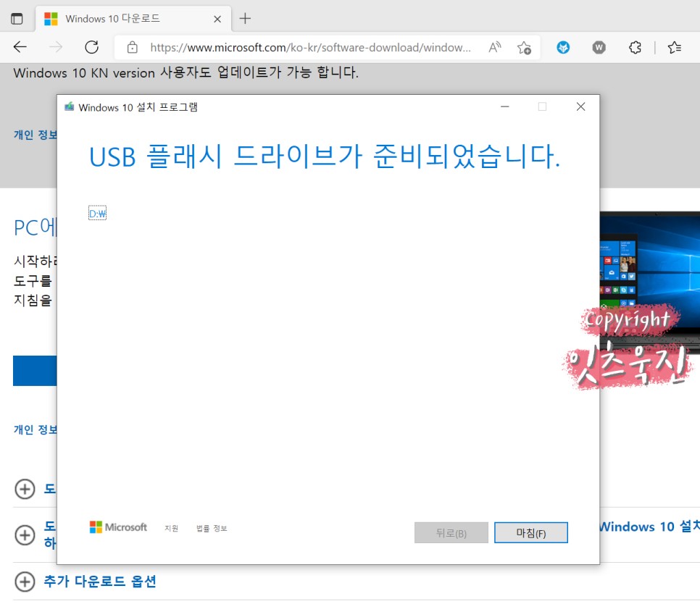Viewport: 700px width, 612px height.
Task: Click the Microsoft logo in setup dialog
Action: coord(118,527)
